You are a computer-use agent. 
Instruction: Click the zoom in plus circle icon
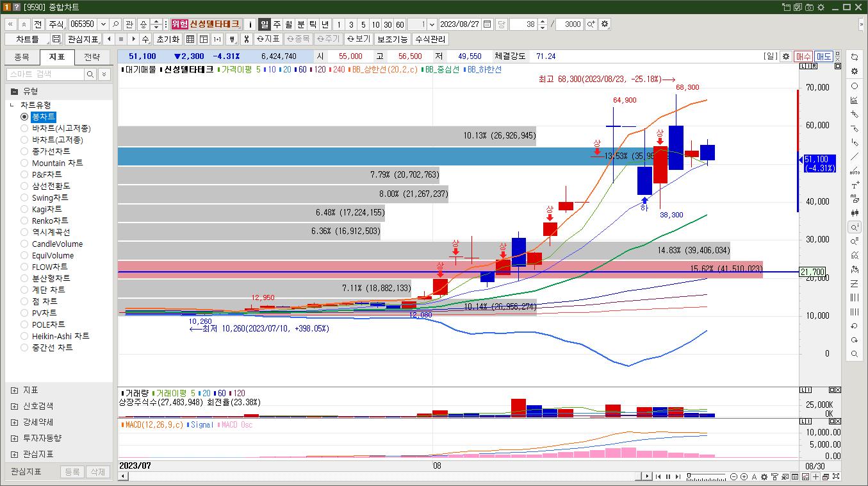point(744,476)
